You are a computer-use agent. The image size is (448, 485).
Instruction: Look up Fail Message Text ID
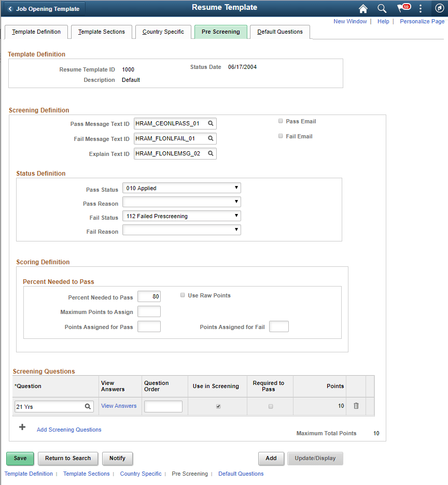211,138
